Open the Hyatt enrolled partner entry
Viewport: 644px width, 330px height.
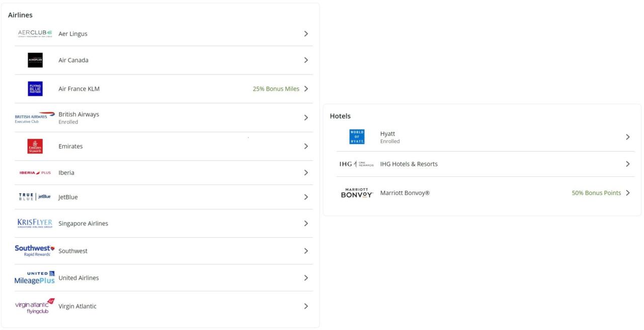coord(388,134)
